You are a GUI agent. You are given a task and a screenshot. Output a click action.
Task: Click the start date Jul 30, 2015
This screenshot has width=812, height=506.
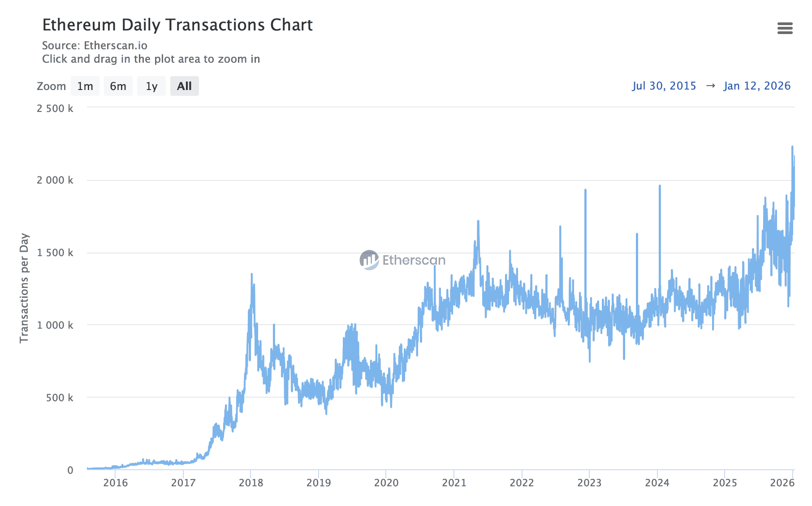[x=664, y=86]
